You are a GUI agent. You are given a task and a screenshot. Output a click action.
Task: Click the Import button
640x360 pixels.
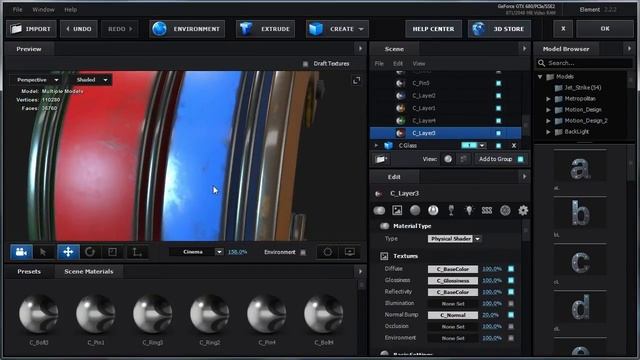pyautogui.click(x=31, y=29)
